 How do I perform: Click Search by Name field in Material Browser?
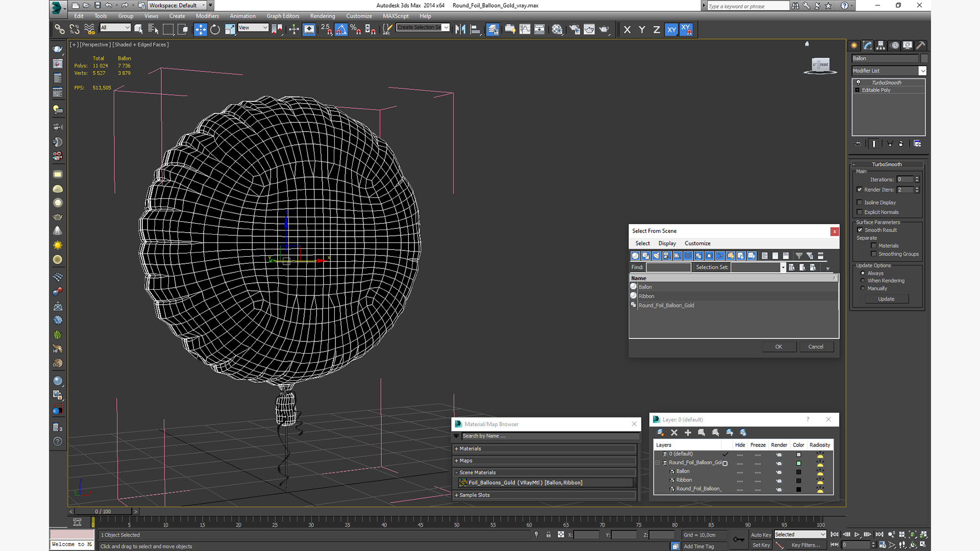[x=550, y=436]
